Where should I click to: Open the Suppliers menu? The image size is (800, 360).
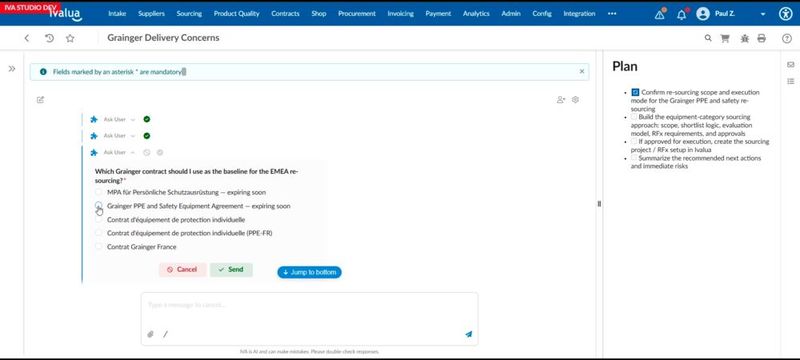[152, 14]
